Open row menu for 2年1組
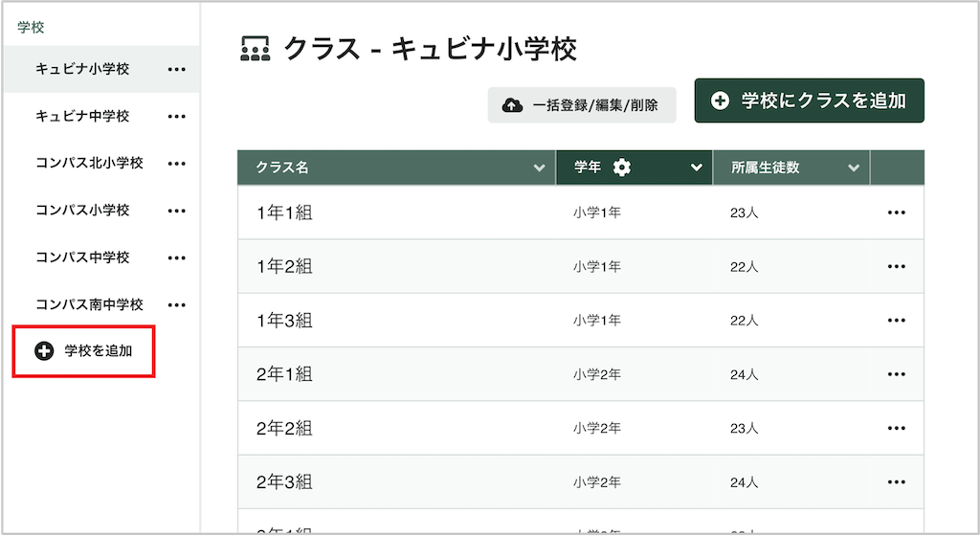The height and width of the screenshot is (536, 980). 896,374
